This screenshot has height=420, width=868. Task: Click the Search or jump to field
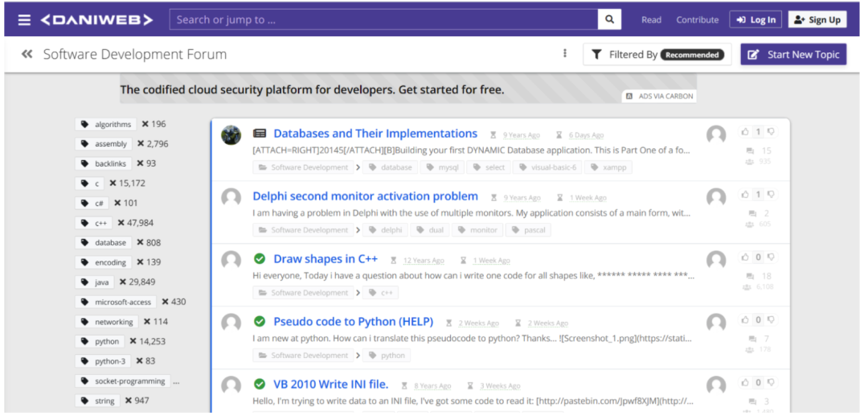[x=383, y=19]
